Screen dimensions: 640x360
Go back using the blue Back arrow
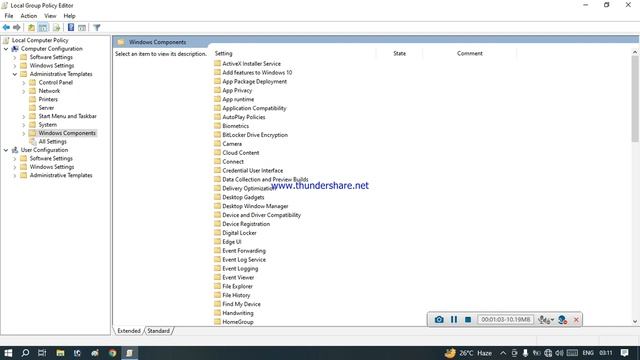point(6,28)
